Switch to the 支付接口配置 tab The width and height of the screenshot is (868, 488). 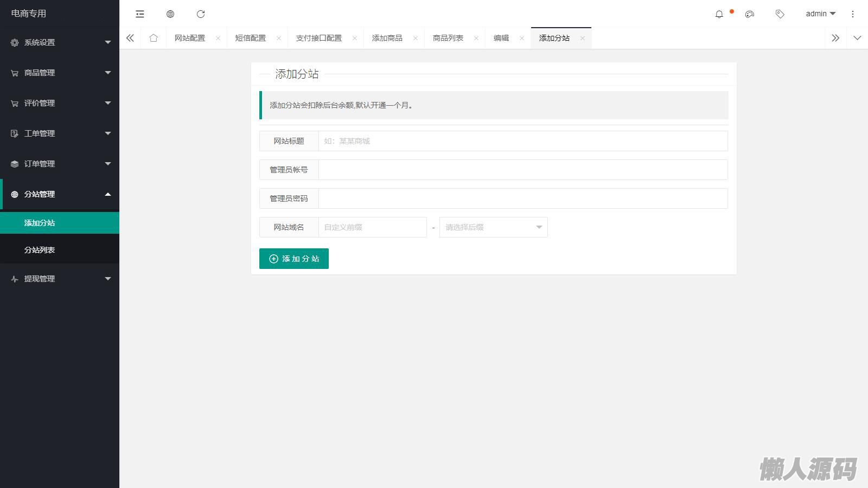click(x=319, y=38)
